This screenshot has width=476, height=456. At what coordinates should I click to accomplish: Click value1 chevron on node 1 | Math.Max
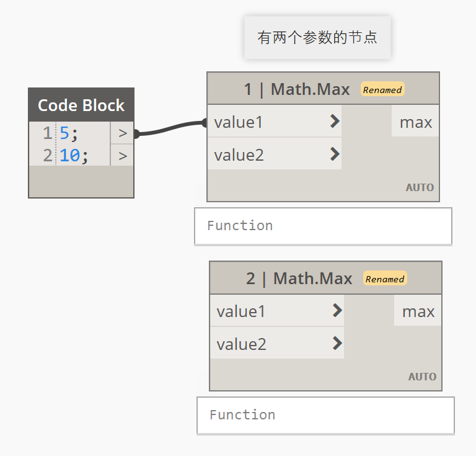(335, 122)
